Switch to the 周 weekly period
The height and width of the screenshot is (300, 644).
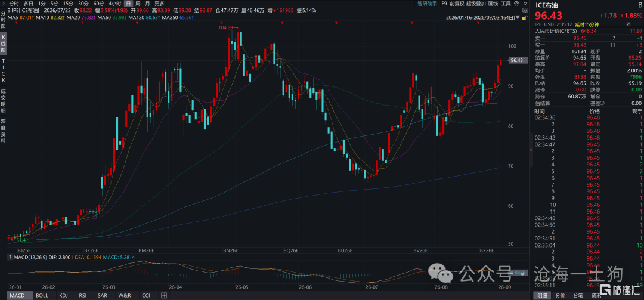click(138, 4)
